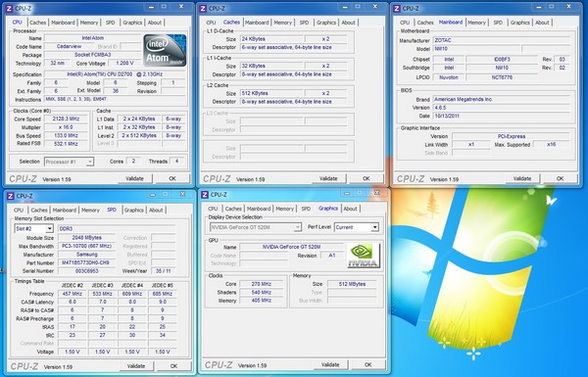Screen dimensions: 588x377
Task: Open the Slot #2 memory slot dropdown
Action: [x=50, y=228]
